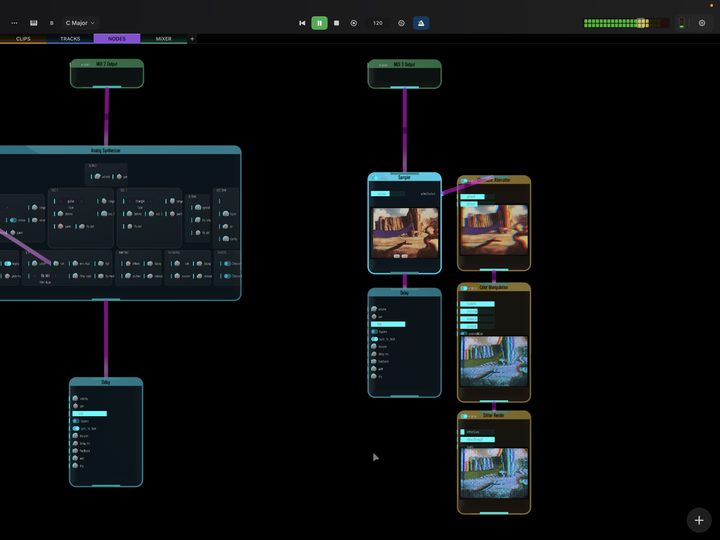
Task: Toggle the Chromatic Aberration node enable switch
Action: point(464,181)
